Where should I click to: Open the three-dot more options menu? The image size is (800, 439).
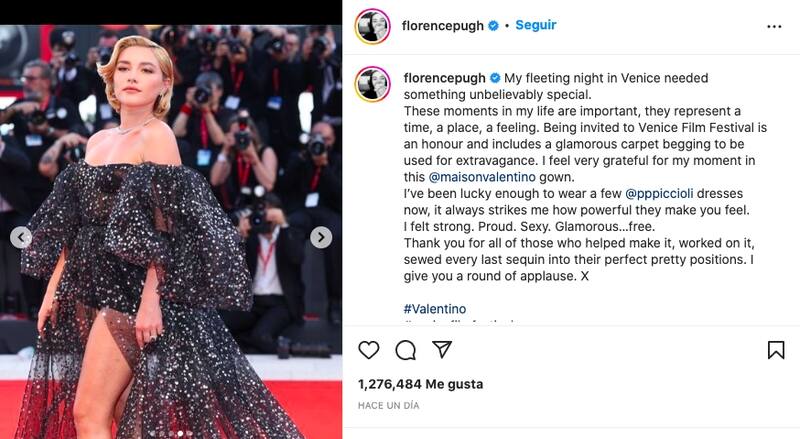click(774, 27)
